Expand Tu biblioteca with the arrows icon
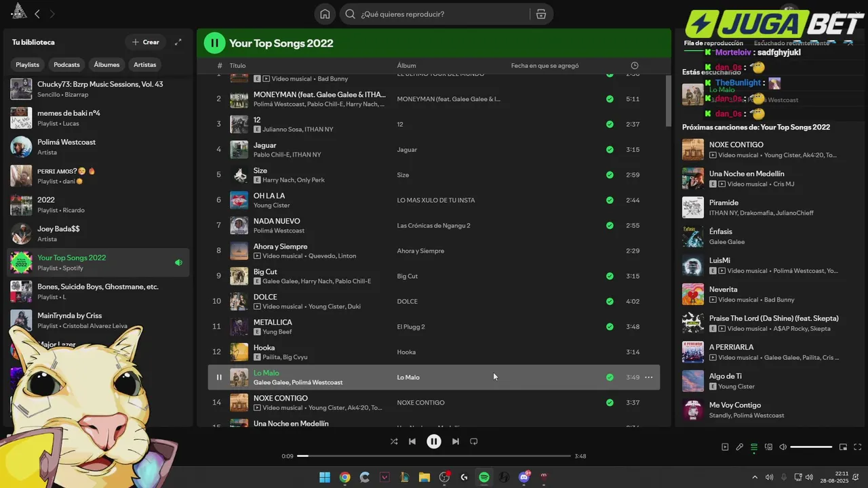The height and width of the screenshot is (488, 868). click(178, 42)
